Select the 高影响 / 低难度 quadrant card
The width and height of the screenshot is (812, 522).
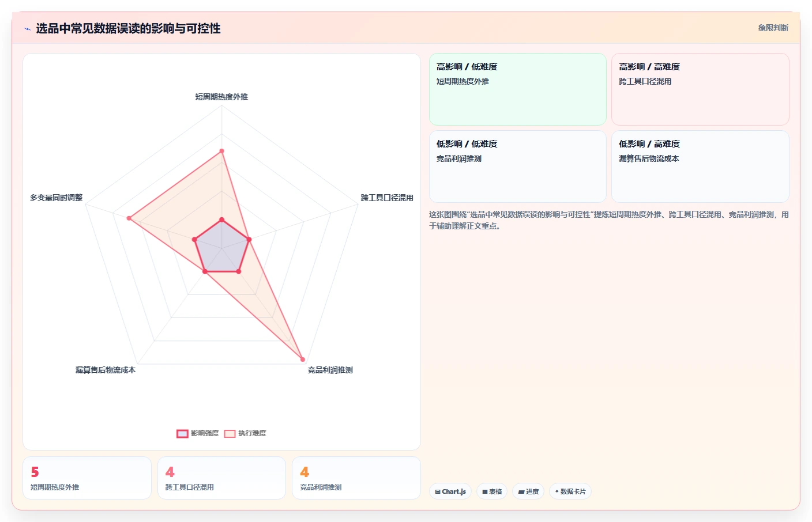pyautogui.click(x=518, y=89)
